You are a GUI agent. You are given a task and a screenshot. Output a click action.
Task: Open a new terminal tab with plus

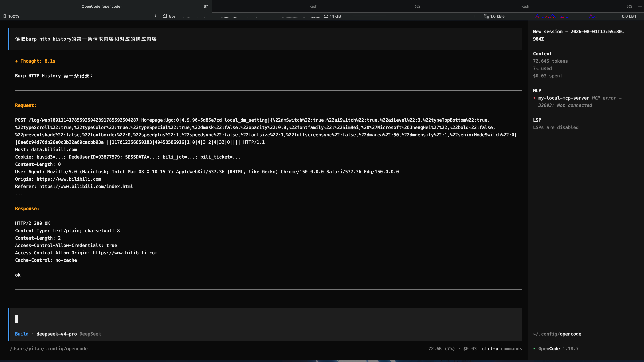[640, 6]
